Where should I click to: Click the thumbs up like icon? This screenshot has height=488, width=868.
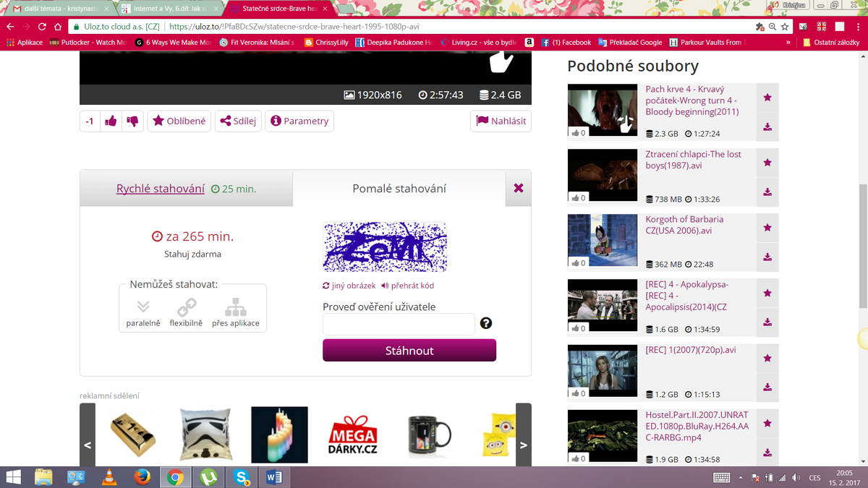click(111, 121)
